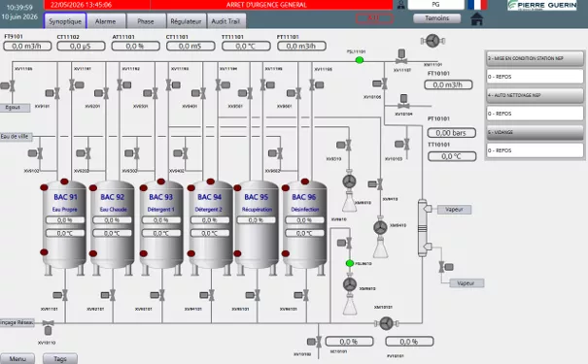Screen dimensions: 588x364
Task: Select green flow switch FSL11101 indicator
Action: pos(360,60)
